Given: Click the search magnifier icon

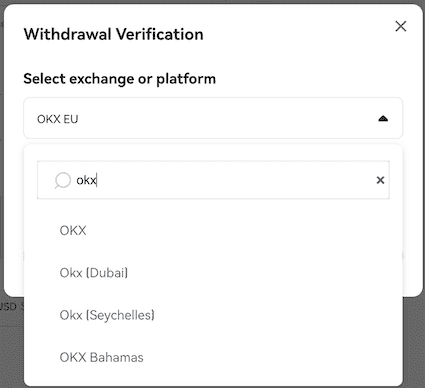Looking at the screenshot, I should coord(63,181).
